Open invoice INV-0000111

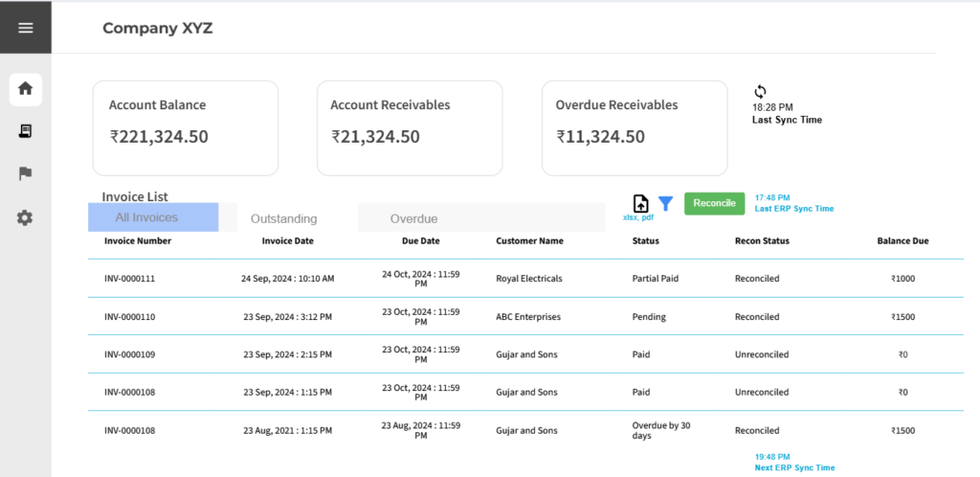pyautogui.click(x=129, y=279)
